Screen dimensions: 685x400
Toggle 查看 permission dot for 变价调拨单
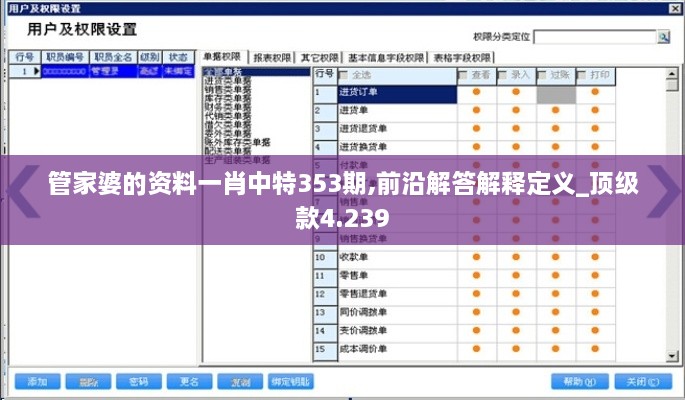(477, 330)
